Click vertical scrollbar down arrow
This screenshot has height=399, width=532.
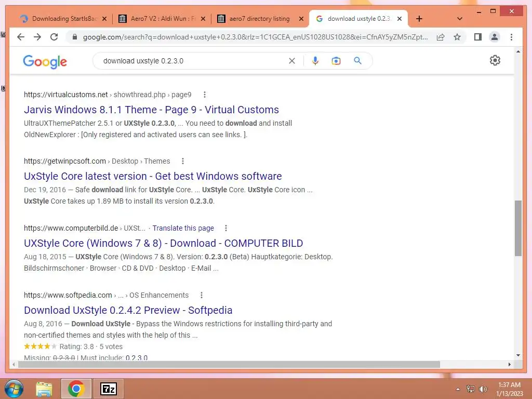coord(518,355)
